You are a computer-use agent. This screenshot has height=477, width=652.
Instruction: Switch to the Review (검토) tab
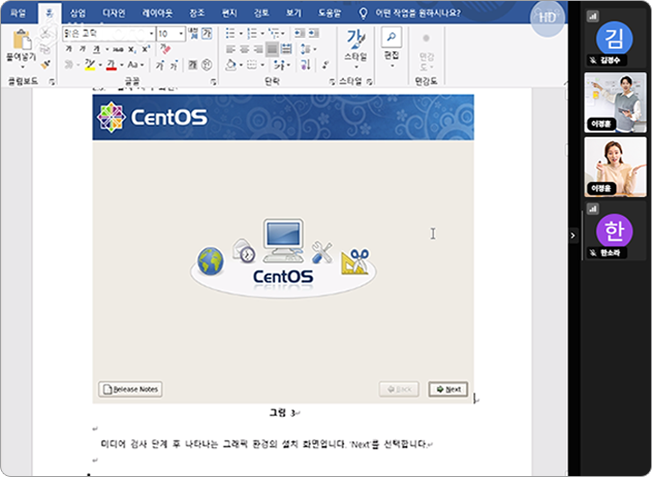point(262,13)
